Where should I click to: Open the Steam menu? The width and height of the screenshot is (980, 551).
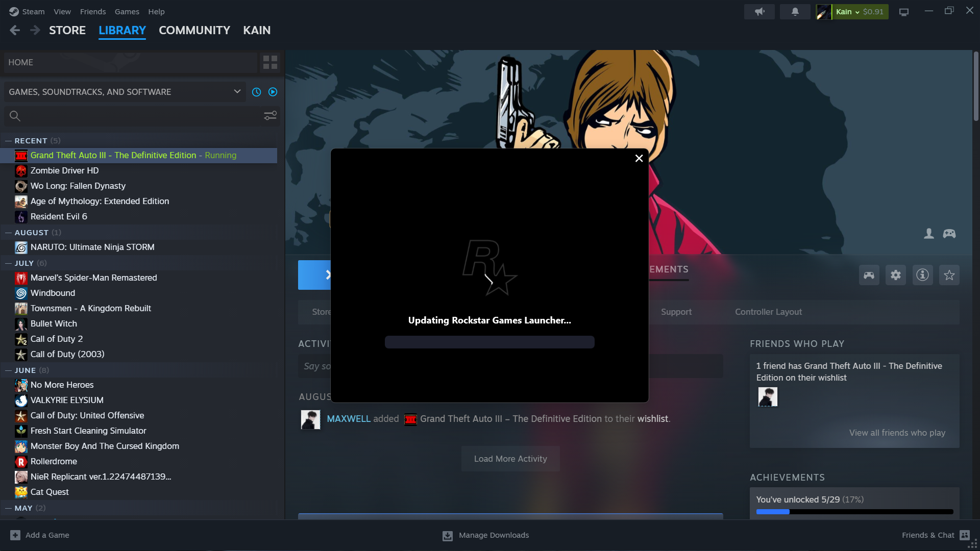coord(33,11)
